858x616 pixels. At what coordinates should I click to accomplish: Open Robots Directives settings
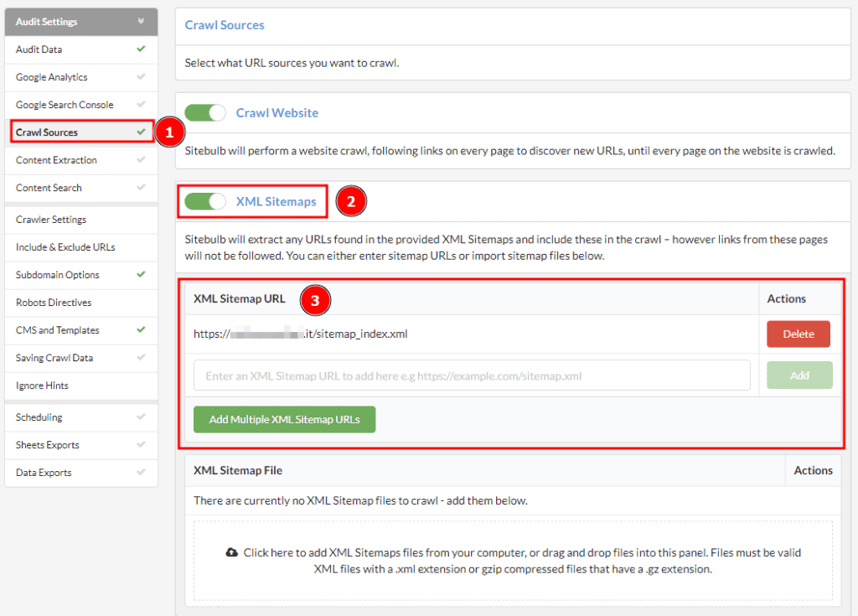81,303
